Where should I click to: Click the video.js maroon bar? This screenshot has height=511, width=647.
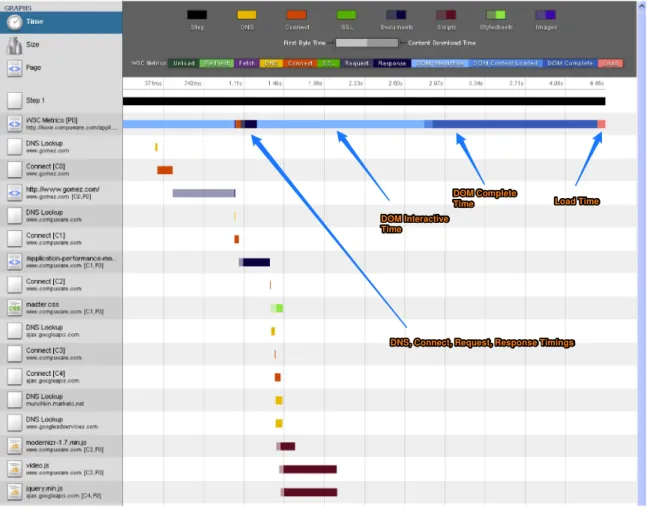click(308, 469)
